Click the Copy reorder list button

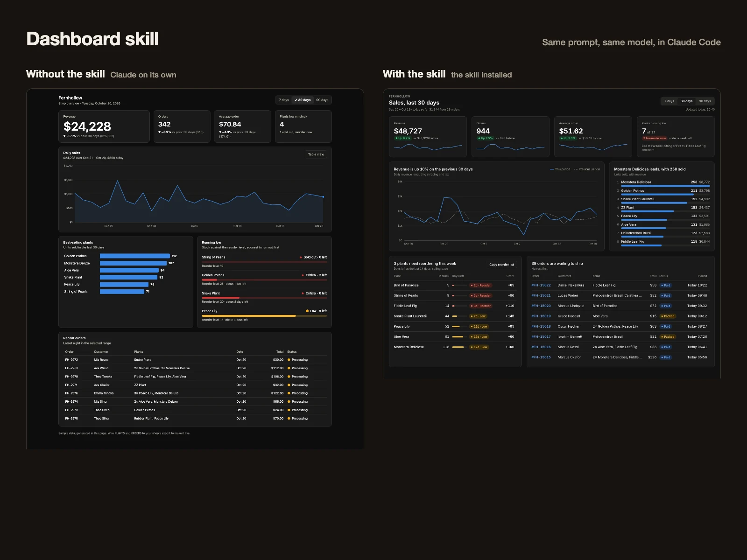501,265
